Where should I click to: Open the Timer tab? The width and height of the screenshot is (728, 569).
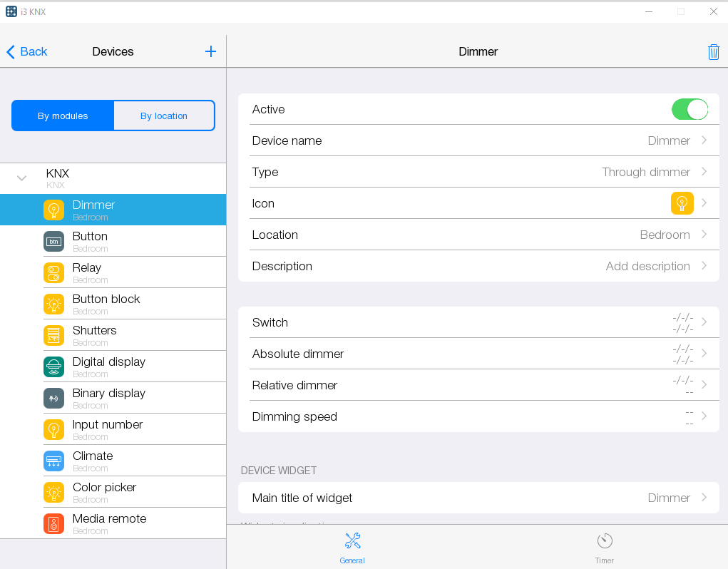(604, 548)
